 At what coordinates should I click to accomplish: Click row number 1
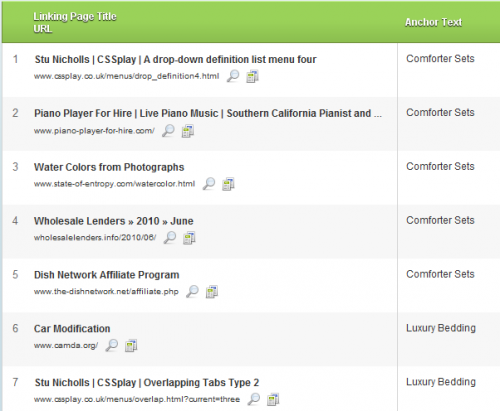[15, 59]
